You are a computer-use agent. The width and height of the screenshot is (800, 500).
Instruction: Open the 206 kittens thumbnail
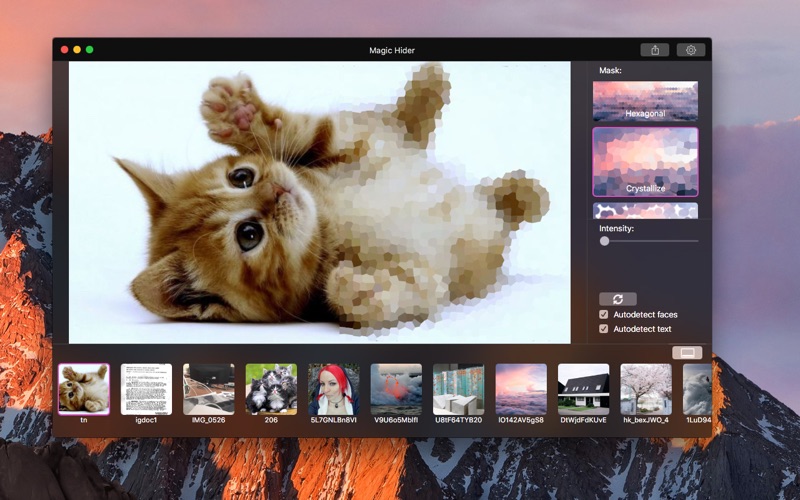[271, 389]
